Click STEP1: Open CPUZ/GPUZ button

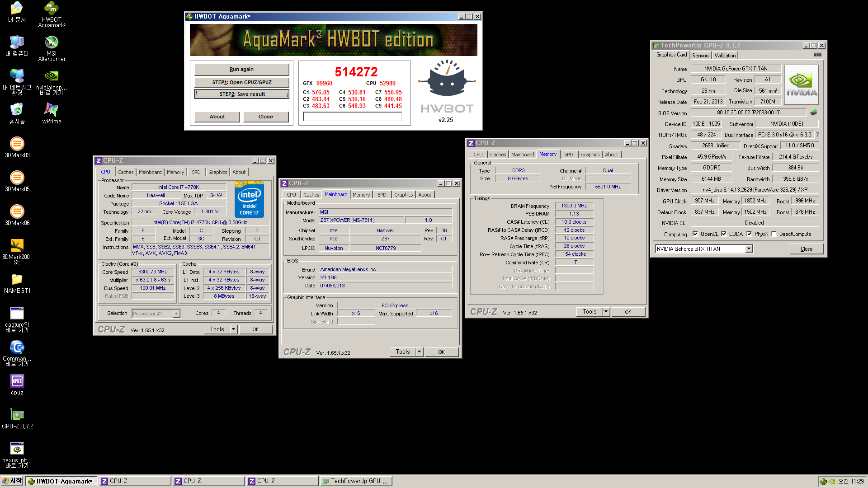(x=242, y=82)
